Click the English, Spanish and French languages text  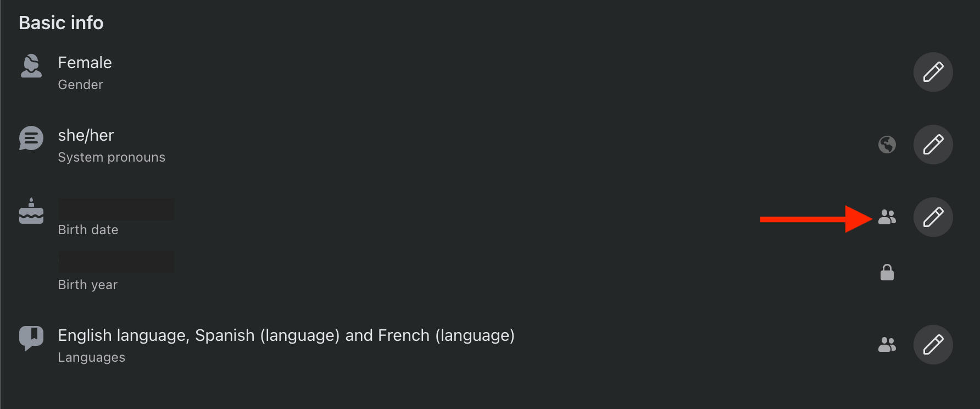[286, 335]
